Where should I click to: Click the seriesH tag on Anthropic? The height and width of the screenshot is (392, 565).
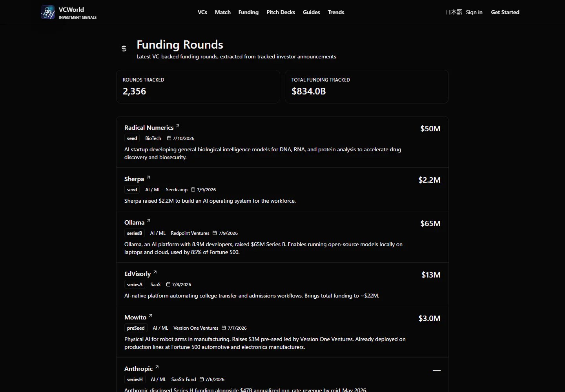tap(135, 379)
